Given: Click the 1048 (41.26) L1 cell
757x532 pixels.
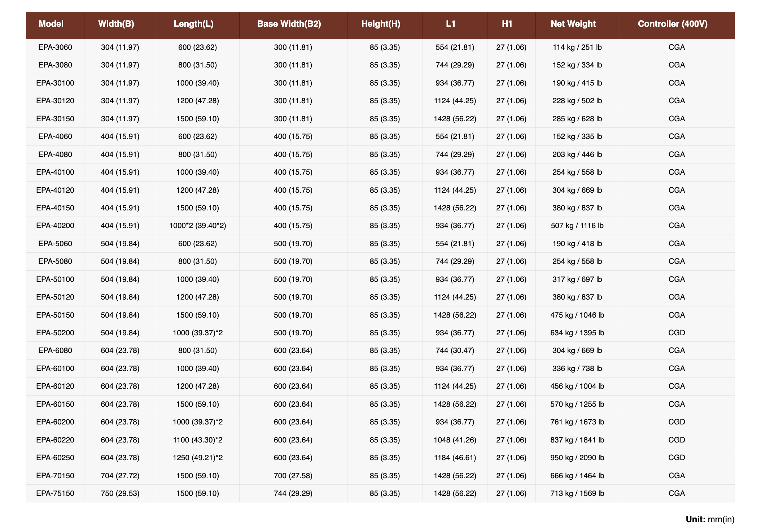Looking at the screenshot, I should (455, 440).
